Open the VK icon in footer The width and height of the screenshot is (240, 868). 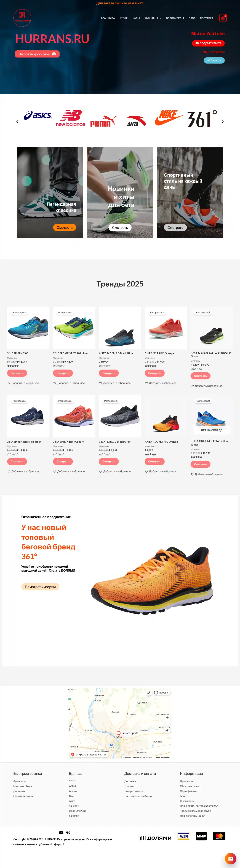[68, 833]
